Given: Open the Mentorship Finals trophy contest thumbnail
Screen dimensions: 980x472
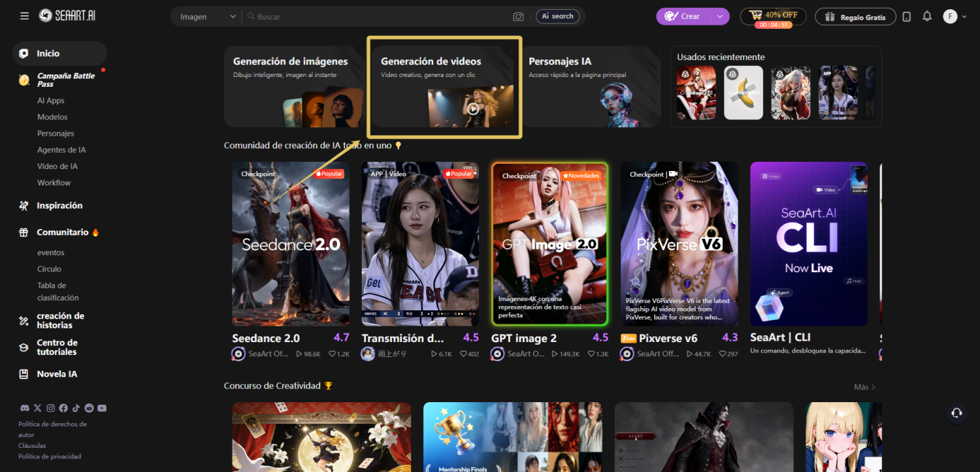Looking at the screenshot, I should pos(513,437).
